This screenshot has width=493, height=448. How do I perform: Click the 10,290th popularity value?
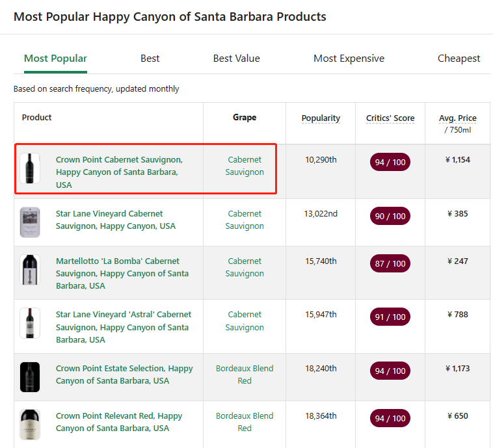(321, 160)
